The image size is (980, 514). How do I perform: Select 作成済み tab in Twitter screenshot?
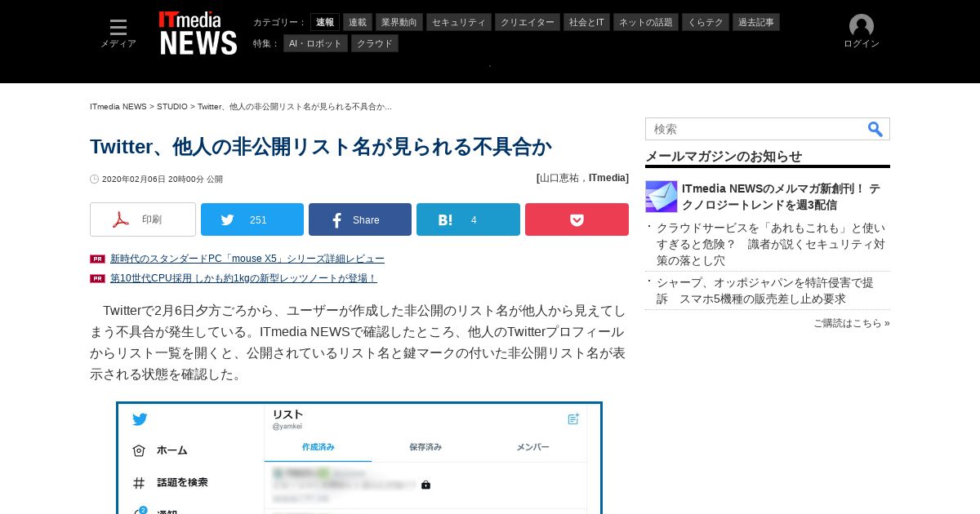[x=318, y=447]
